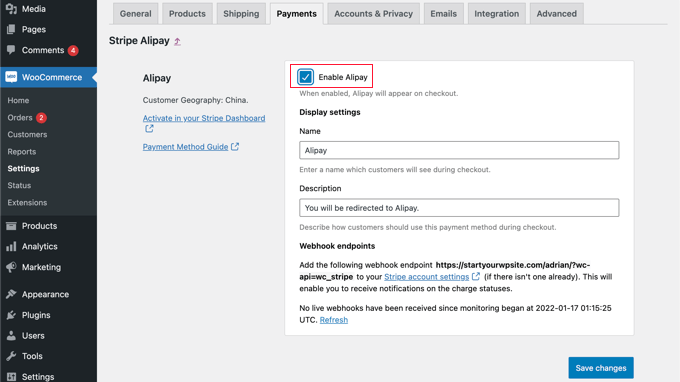Click the Media sidebar icon

11,9
